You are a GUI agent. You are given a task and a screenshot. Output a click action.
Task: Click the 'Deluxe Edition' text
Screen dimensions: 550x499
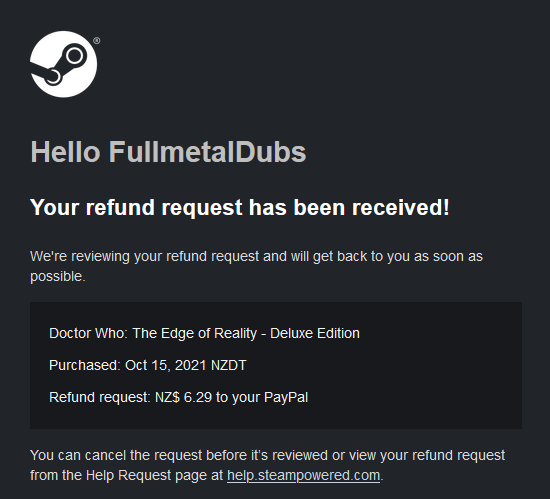[315, 333]
